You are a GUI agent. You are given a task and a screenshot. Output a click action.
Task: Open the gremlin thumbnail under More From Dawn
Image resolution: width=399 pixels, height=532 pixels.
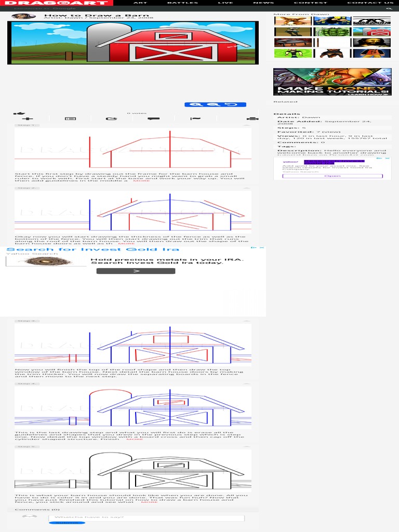(293, 21)
